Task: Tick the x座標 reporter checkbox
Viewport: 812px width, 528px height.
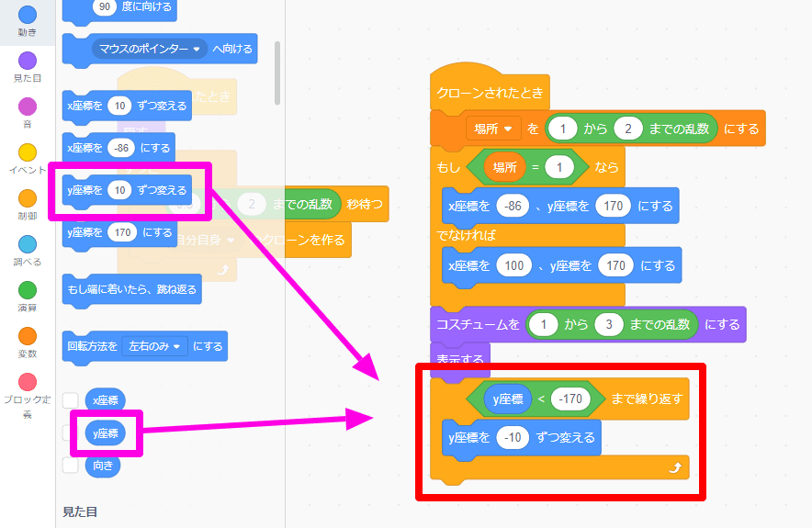Action: 70,399
